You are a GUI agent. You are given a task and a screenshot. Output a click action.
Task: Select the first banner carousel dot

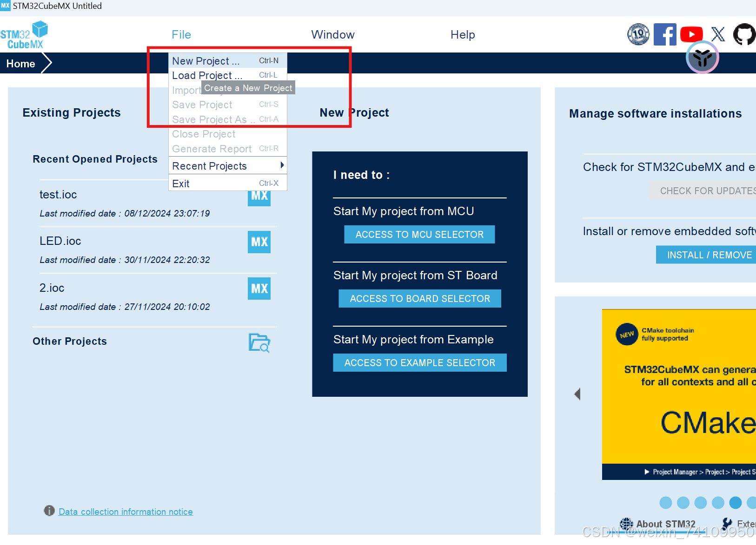(666, 503)
